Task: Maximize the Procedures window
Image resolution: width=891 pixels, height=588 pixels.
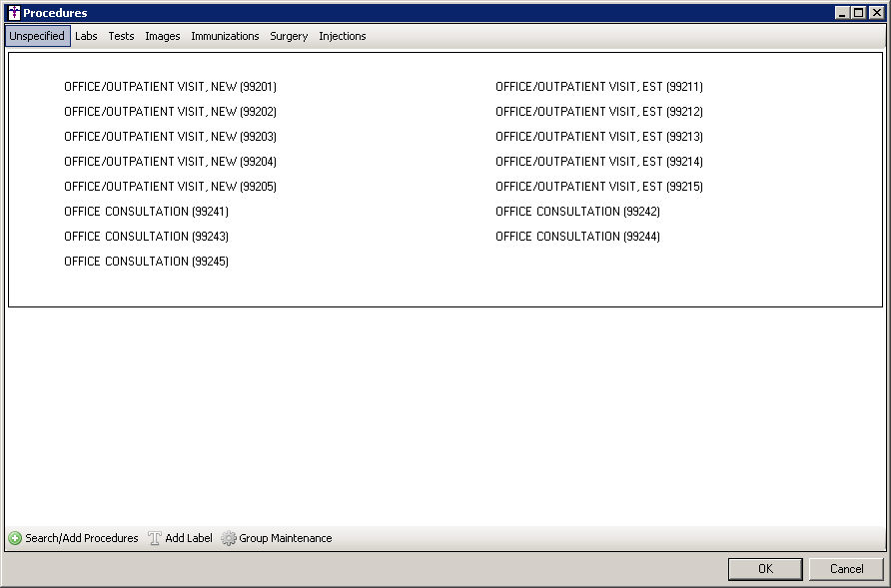Action: [858, 13]
